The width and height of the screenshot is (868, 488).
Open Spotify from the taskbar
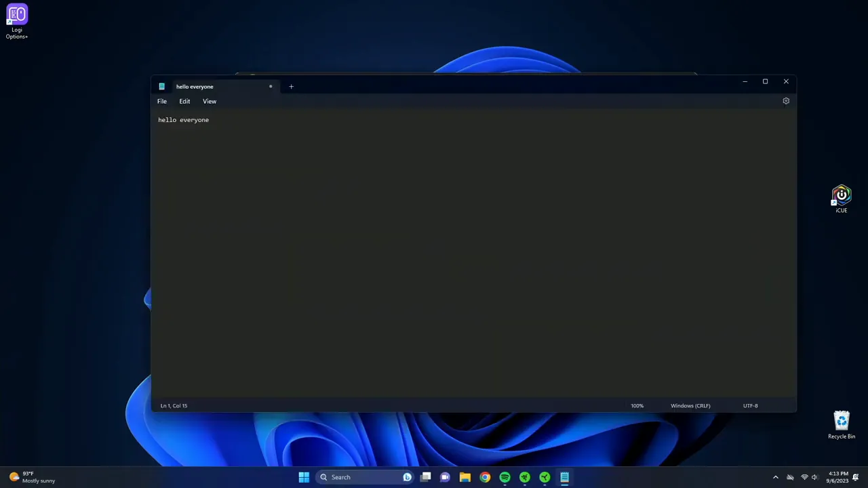click(x=505, y=477)
